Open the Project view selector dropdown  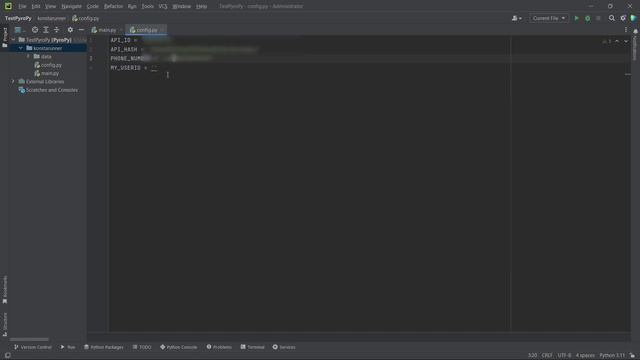tap(19, 30)
